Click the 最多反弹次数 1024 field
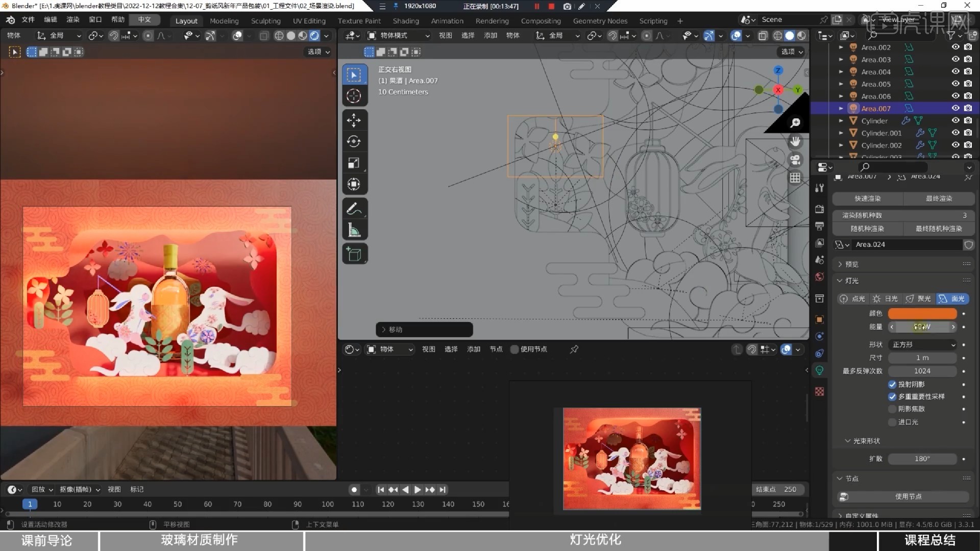Screen dimensions: 980x551 [x=923, y=371]
